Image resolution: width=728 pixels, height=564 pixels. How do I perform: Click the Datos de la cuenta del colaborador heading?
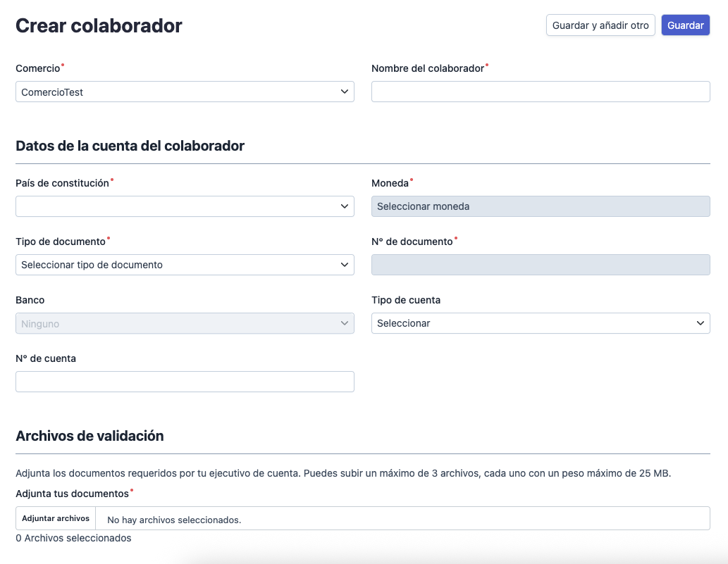click(x=130, y=146)
